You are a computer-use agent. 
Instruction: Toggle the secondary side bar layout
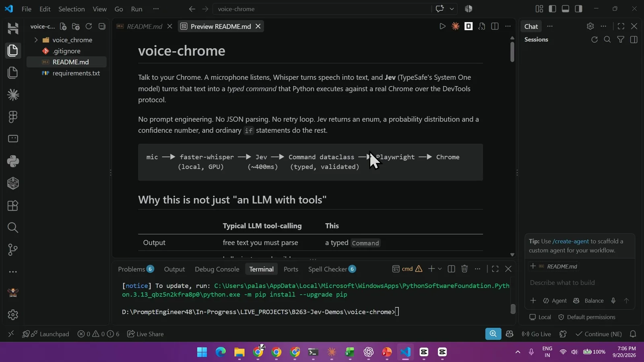pyautogui.click(x=578, y=9)
